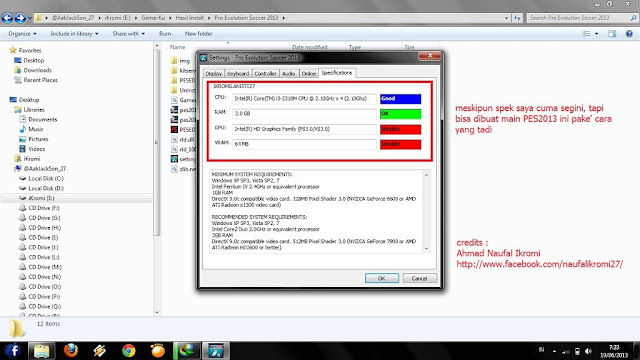640x360 pixels.
Task: Click the CPU specification text field
Action: coord(304,99)
